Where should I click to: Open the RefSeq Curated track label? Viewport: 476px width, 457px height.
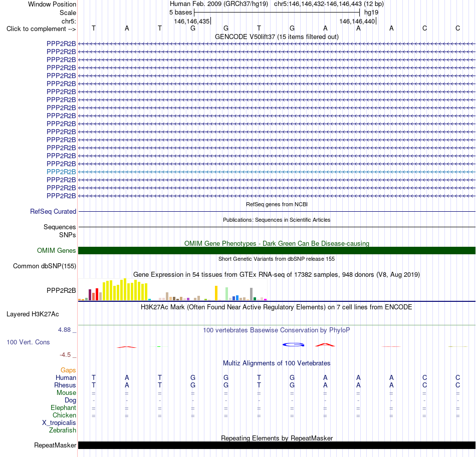[x=53, y=211]
